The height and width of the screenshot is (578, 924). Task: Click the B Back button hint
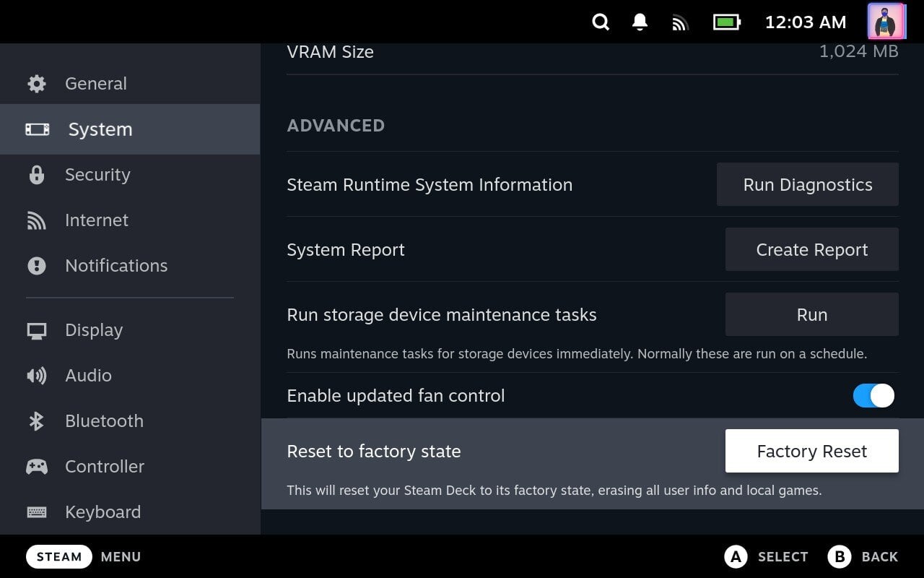pos(863,557)
